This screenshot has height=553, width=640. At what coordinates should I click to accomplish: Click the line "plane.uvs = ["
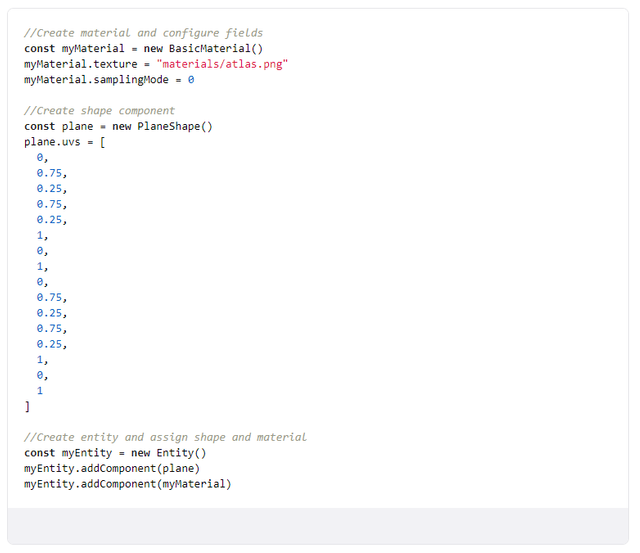[x=64, y=142]
